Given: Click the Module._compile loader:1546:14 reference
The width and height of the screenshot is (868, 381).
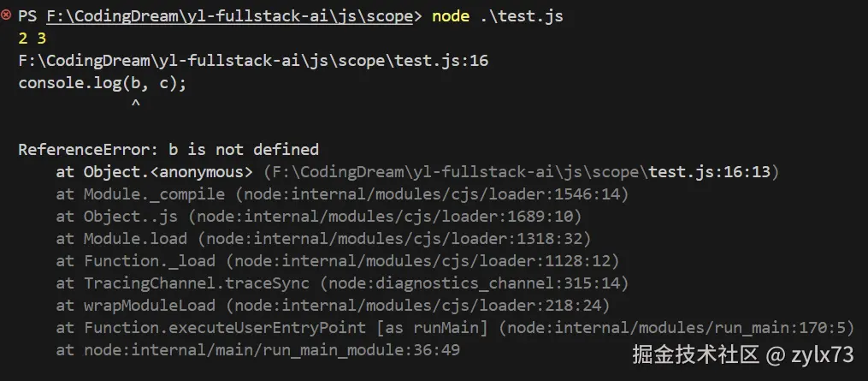Looking at the screenshot, I should [433, 194].
